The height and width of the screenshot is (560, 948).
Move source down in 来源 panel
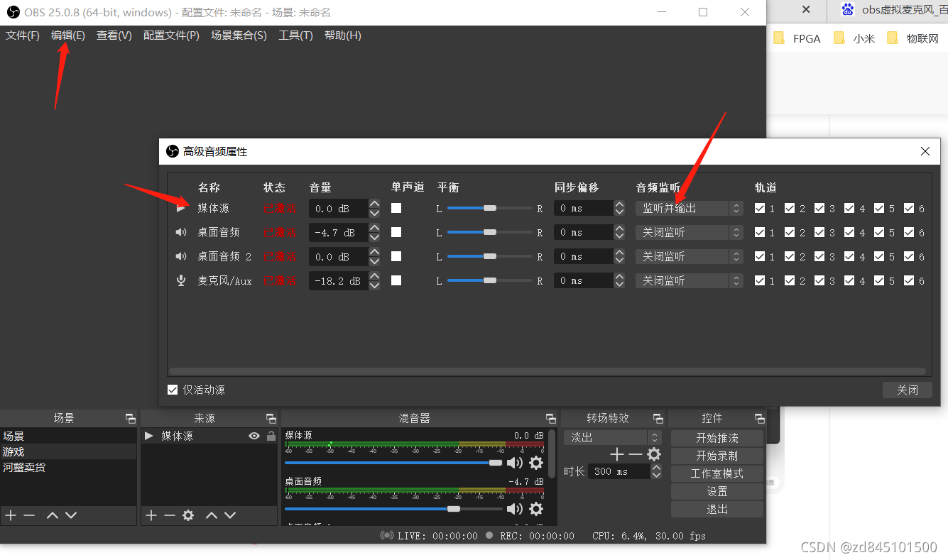(x=229, y=515)
